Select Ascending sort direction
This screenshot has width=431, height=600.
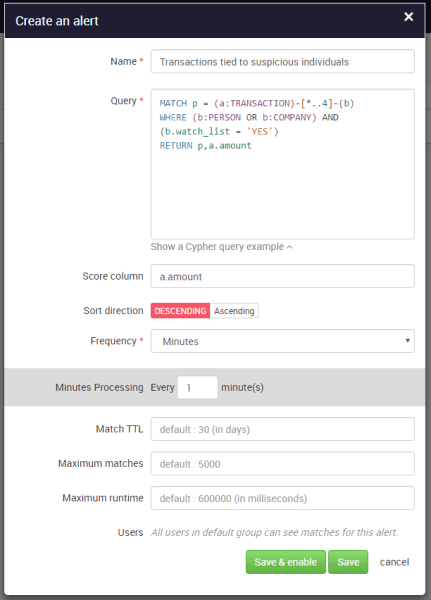(x=234, y=311)
